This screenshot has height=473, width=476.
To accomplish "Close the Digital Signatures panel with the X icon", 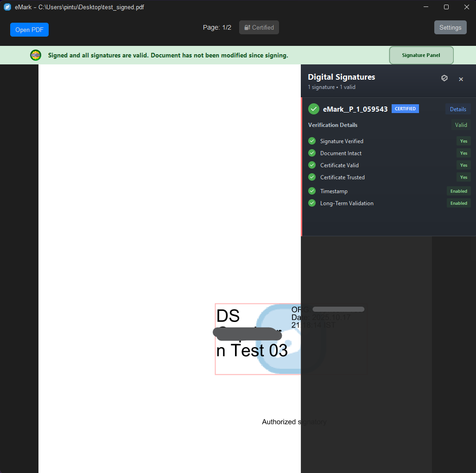I will tap(461, 79).
